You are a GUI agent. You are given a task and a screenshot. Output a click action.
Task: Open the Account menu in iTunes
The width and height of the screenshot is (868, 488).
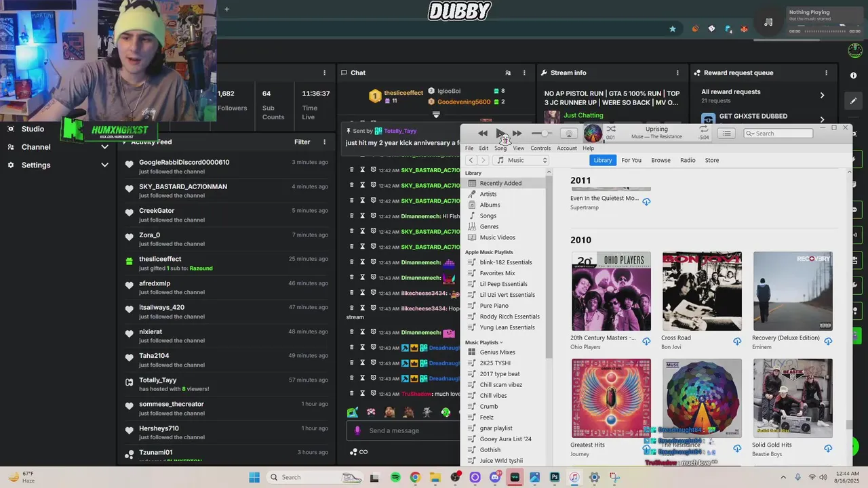tap(567, 148)
